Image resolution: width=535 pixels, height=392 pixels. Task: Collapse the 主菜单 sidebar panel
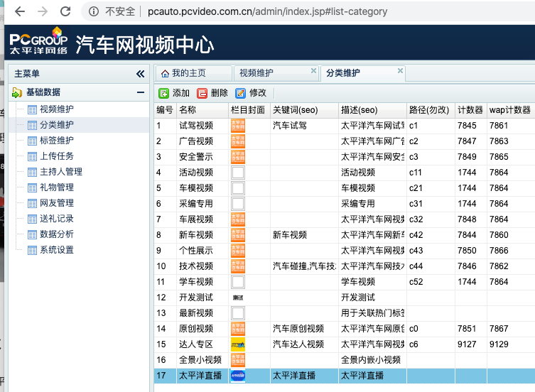pos(140,74)
